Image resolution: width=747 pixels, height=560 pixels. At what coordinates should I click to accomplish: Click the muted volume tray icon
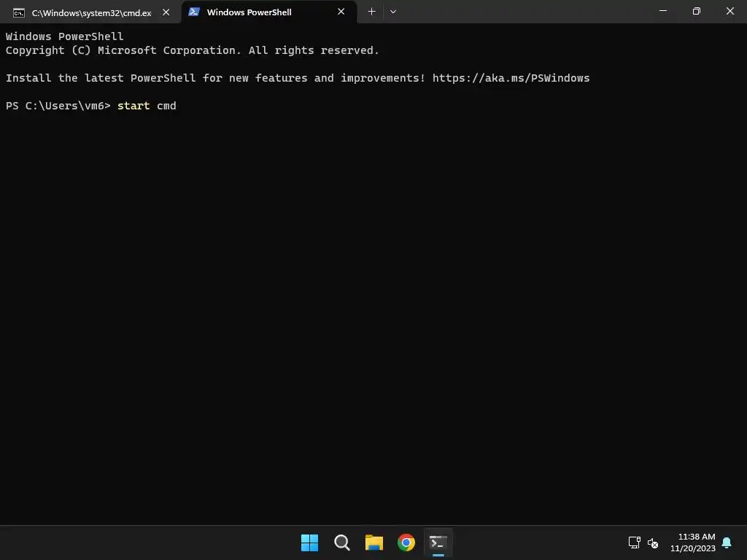pos(653,542)
